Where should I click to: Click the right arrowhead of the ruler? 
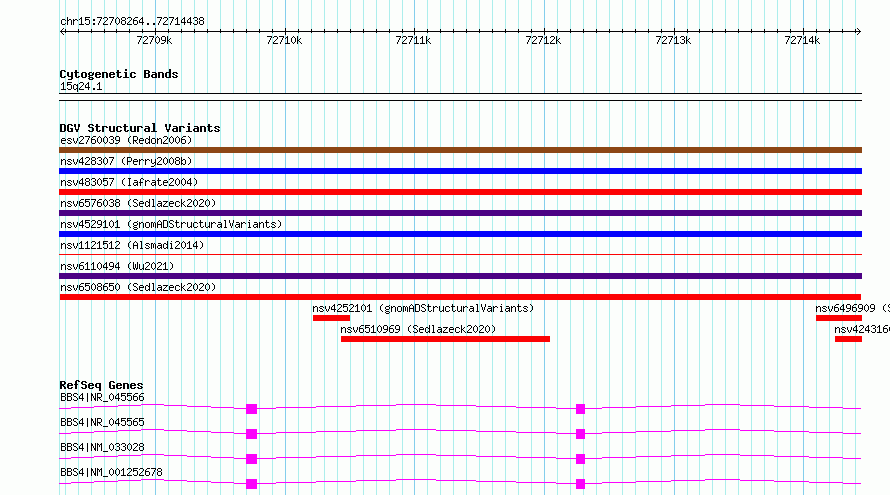pos(858,31)
